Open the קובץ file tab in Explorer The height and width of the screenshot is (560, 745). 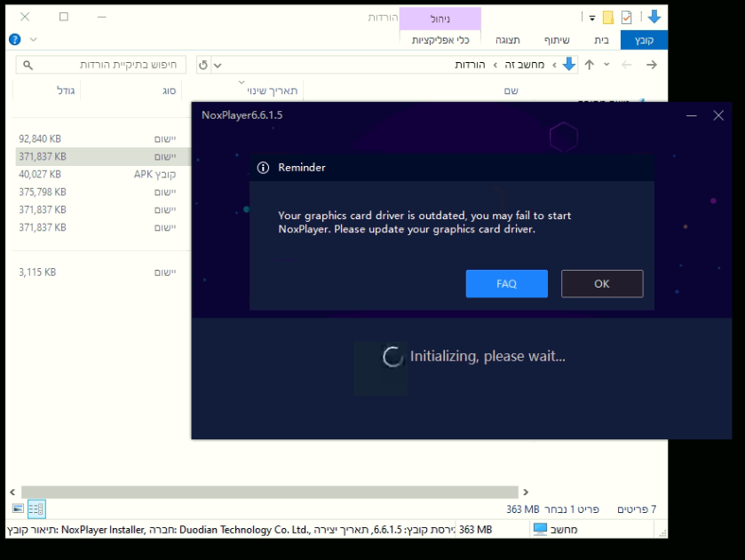point(644,40)
